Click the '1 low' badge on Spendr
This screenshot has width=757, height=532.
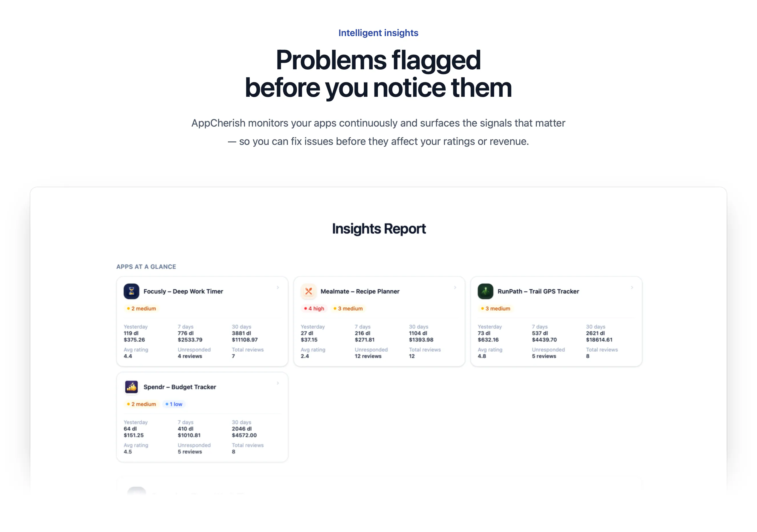coord(174,404)
